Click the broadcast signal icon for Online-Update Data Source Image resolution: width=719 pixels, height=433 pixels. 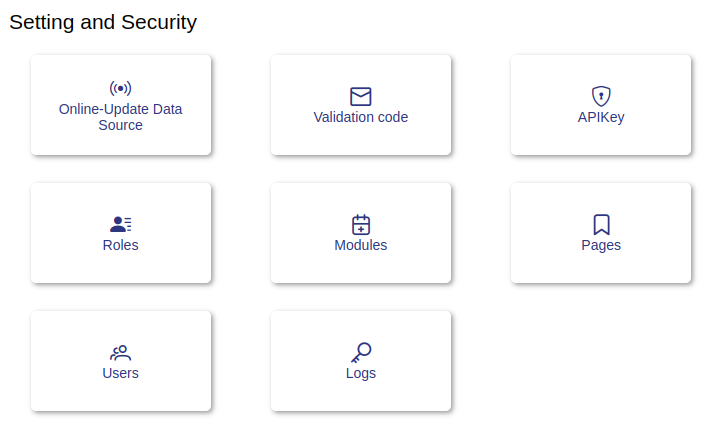[x=121, y=88]
